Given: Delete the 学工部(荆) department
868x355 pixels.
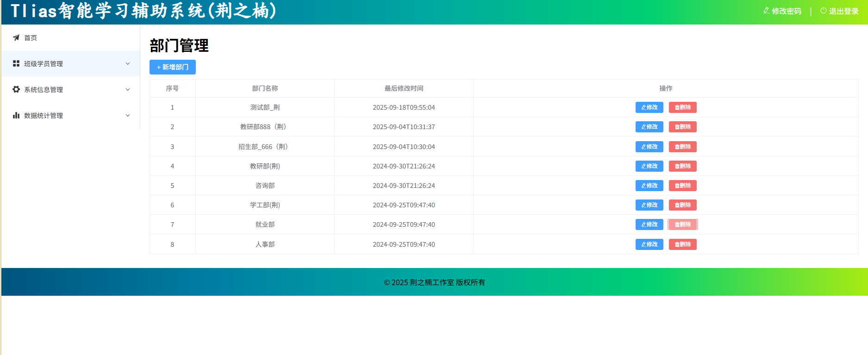Looking at the screenshot, I should coord(682,205).
